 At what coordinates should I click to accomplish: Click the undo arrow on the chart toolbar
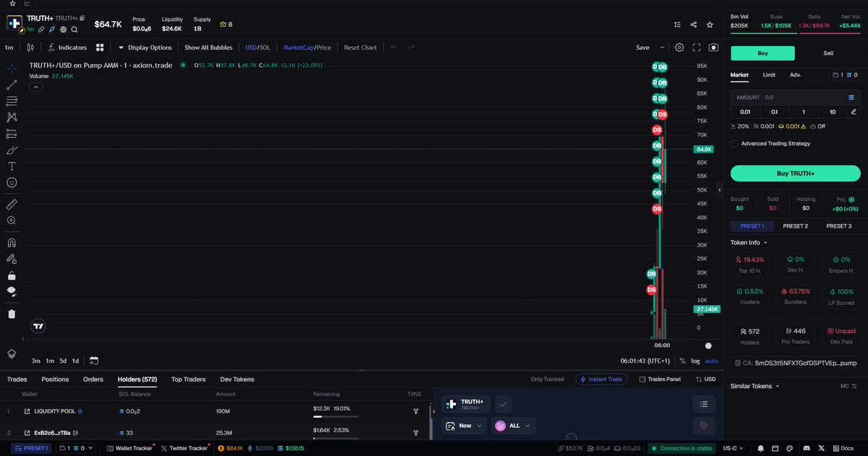pos(393,48)
